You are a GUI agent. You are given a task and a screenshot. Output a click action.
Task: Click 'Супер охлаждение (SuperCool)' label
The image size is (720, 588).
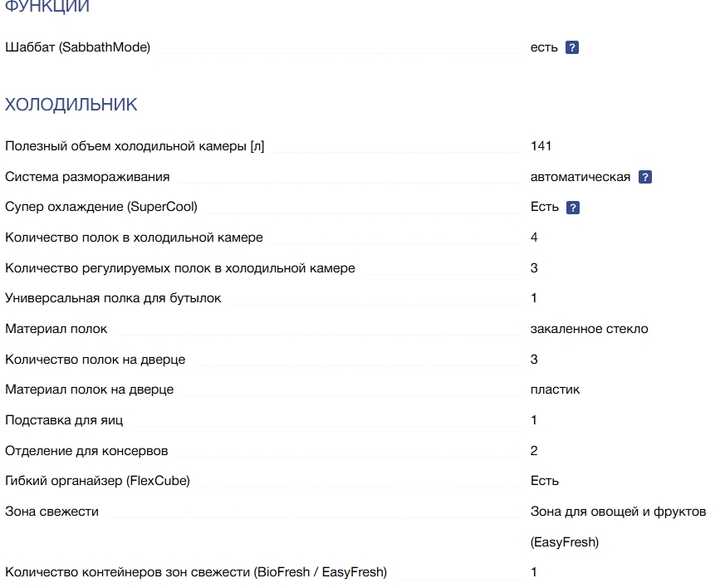(x=101, y=207)
